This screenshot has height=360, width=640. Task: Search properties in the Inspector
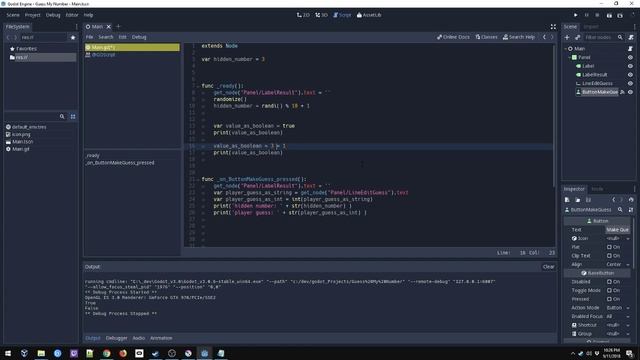[x=620, y=210]
